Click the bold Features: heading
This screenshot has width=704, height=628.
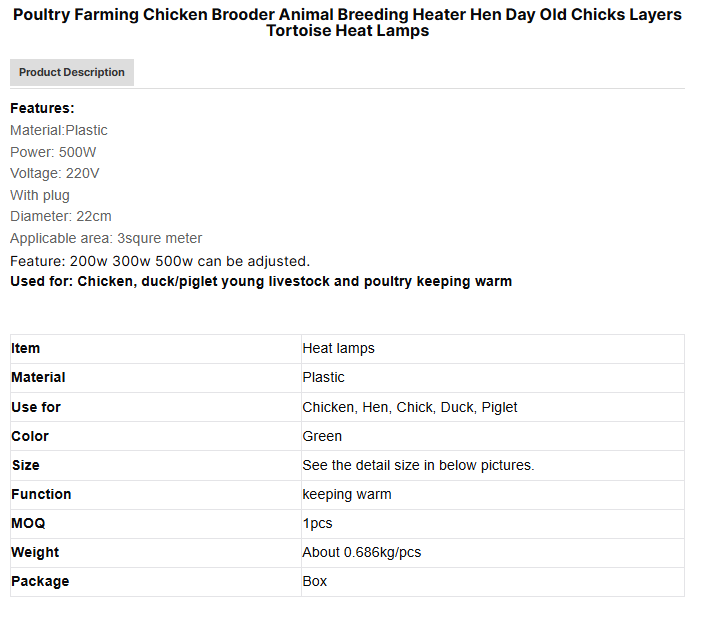point(42,108)
